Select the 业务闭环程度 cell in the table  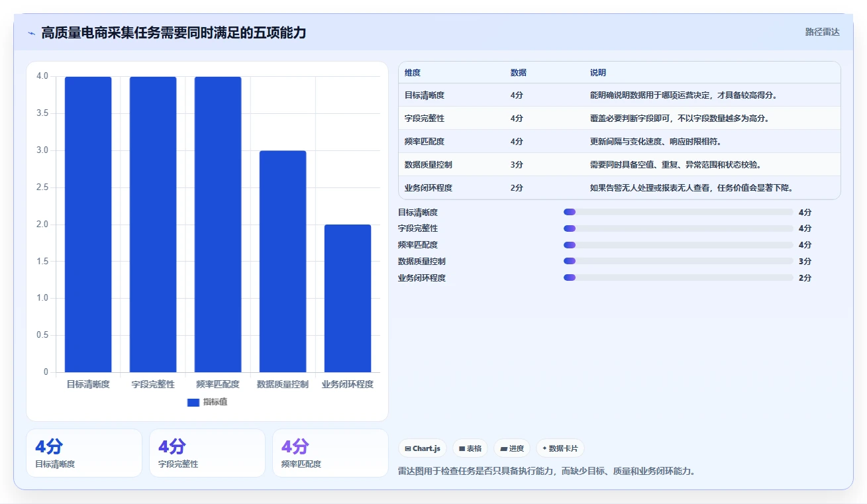point(429,188)
